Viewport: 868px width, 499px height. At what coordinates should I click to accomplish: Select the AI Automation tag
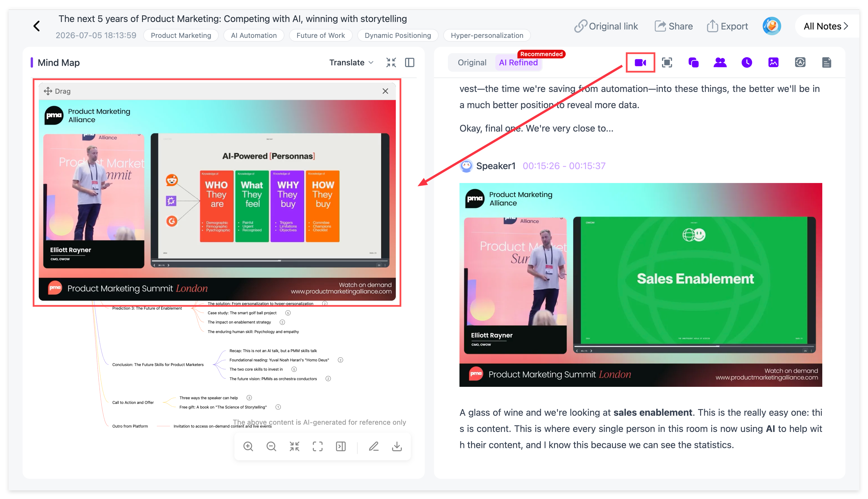tap(254, 35)
